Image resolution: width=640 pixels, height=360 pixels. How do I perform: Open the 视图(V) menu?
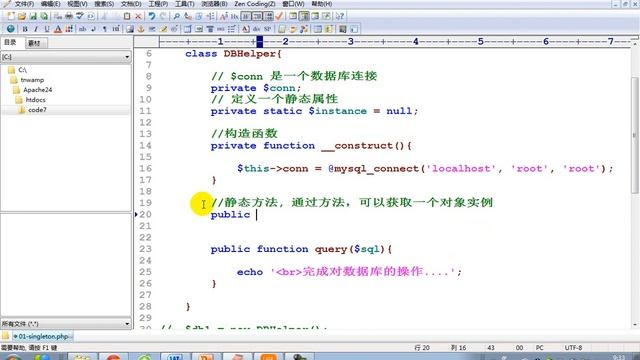pyautogui.click(x=77, y=4)
